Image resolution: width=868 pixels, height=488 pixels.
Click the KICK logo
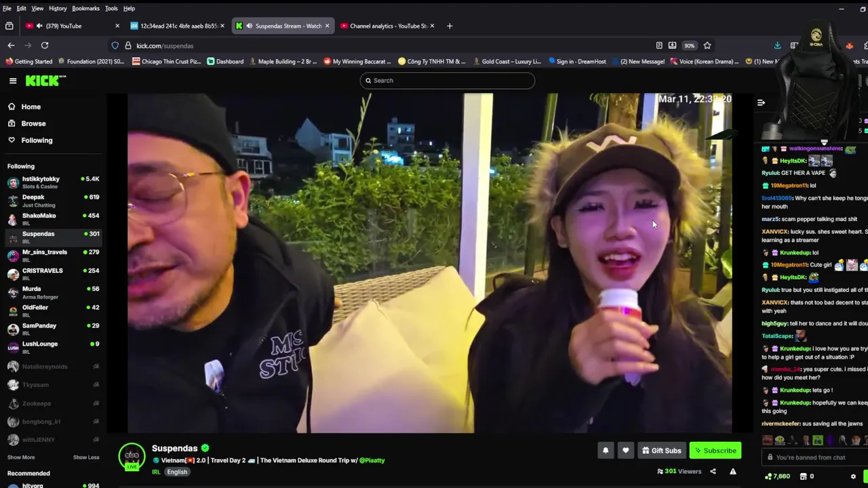coord(45,81)
